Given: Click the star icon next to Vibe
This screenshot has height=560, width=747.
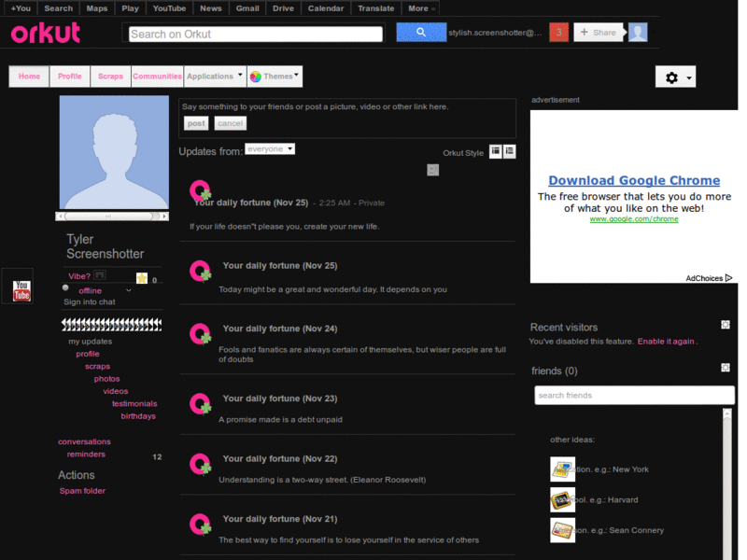Looking at the screenshot, I should pos(142,278).
